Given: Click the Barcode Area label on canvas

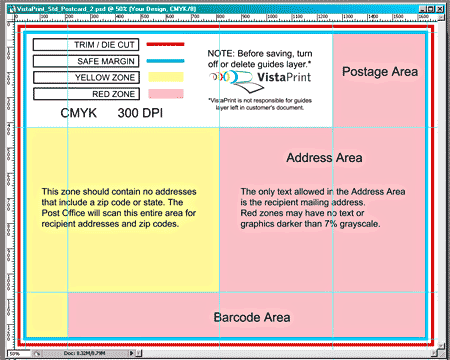Looking at the screenshot, I should (252, 317).
